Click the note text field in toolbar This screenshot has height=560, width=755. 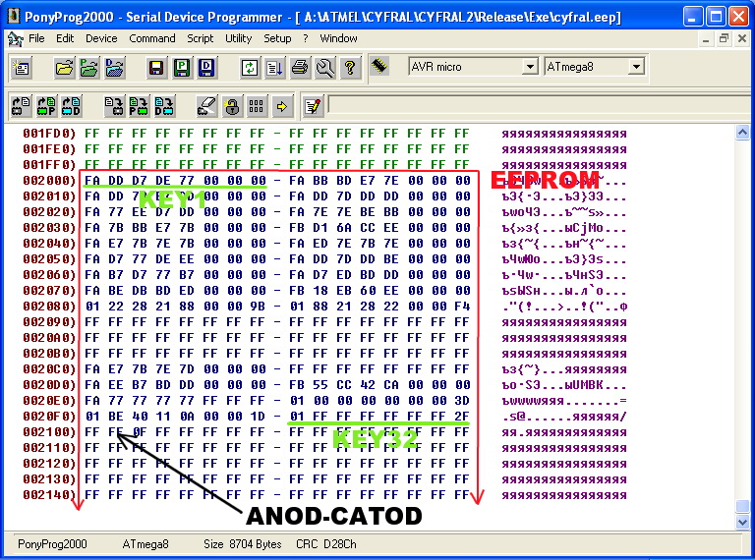tap(541, 105)
